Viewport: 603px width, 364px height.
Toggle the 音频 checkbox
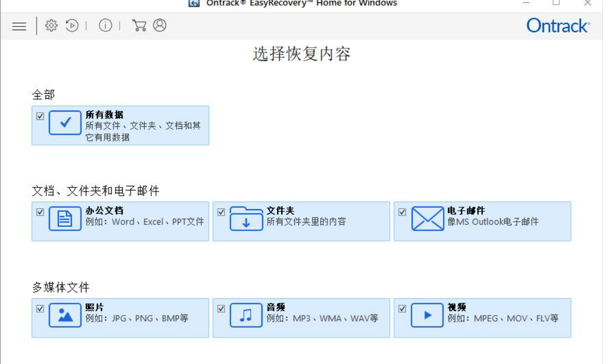[x=221, y=309]
